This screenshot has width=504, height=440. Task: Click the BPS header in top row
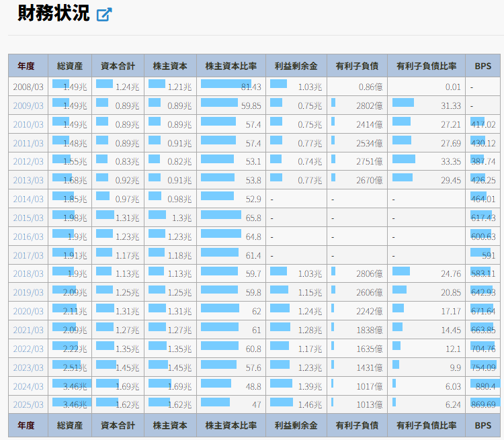(482, 66)
